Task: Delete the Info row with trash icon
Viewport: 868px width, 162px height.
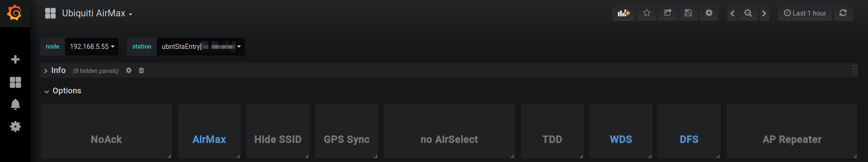Action: (x=141, y=70)
